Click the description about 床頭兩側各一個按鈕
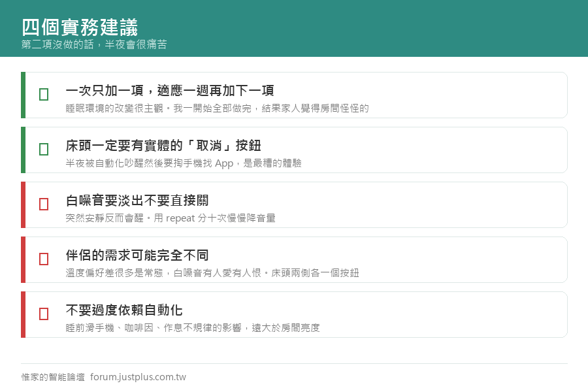The height and width of the screenshot is (392, 588). point(212,272)
